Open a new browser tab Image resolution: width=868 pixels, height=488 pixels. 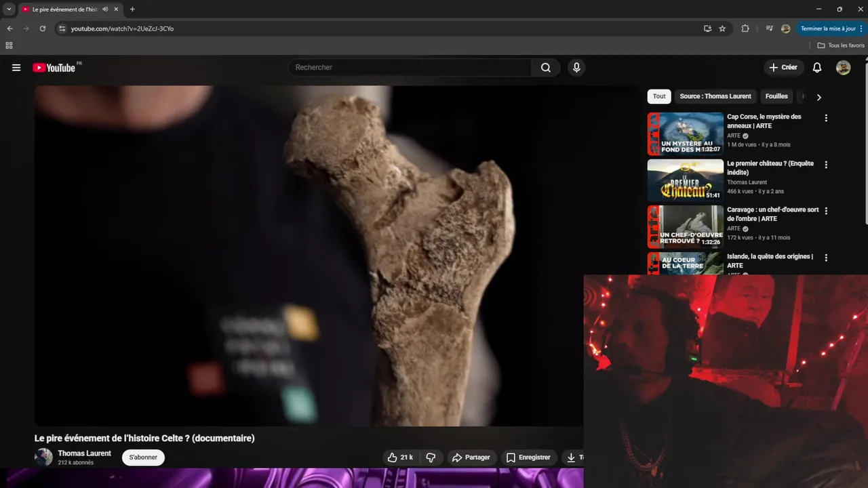132,9
